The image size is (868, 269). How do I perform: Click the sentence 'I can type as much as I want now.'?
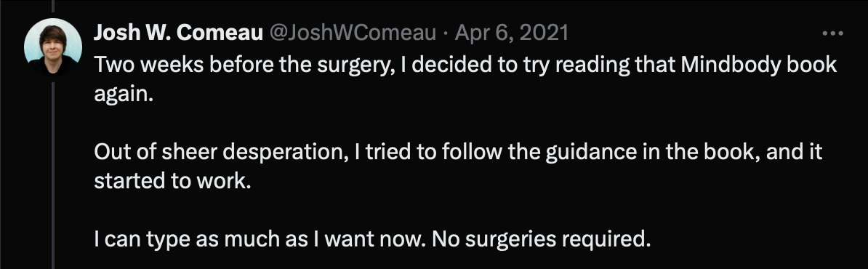(259, 240)
